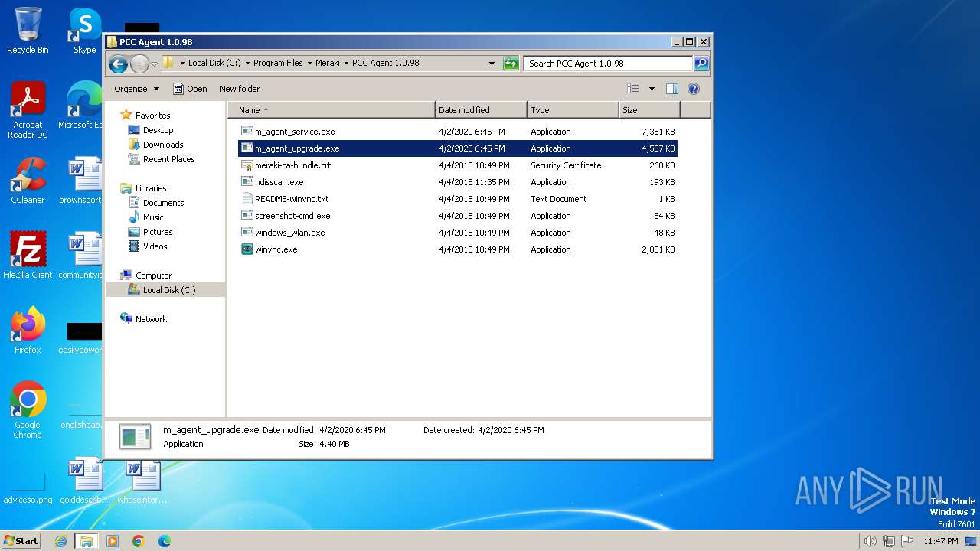Sort by Date modified column header
The height and width of the screenshot is (551, 980).
(481, 110)
